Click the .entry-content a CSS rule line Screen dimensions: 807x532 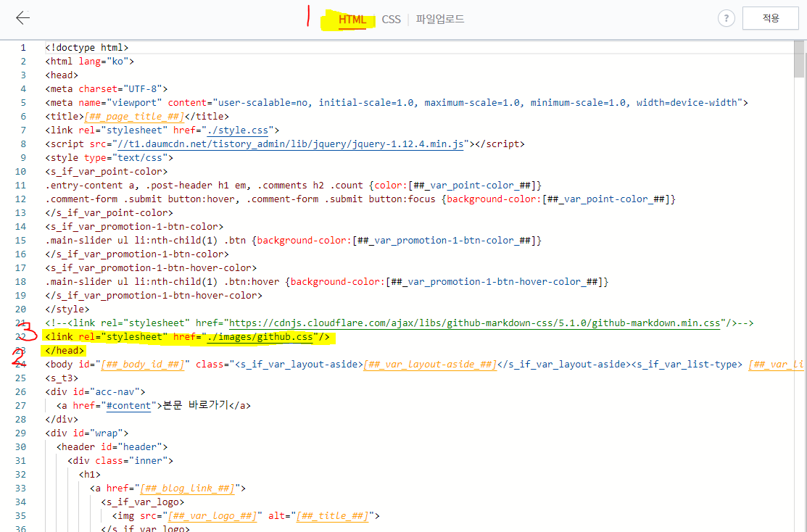[294, 186]
